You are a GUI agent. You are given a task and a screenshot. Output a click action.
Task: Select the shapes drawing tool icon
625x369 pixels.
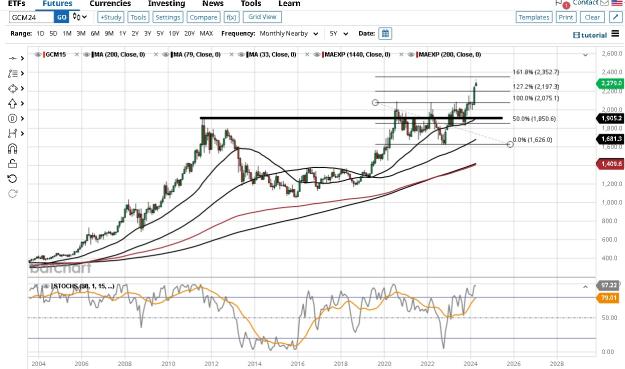click(12, 88)
